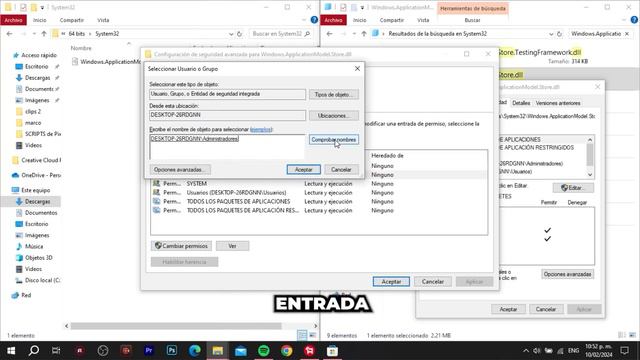Image resolution: width=640 pixels, height=360 pixels.
Task: Open taskbar search
Action: [x=34, y=351]
